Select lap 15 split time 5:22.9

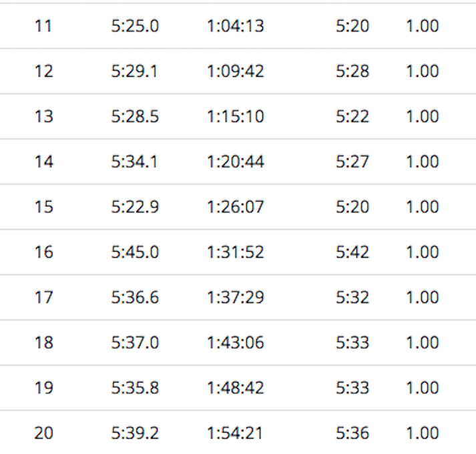tap(134, 207)
